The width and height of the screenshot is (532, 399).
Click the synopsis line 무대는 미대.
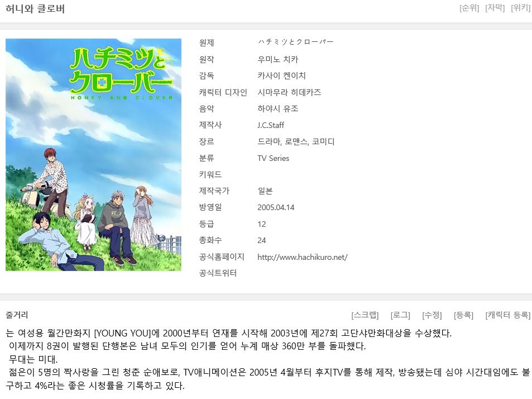(33, 360)
